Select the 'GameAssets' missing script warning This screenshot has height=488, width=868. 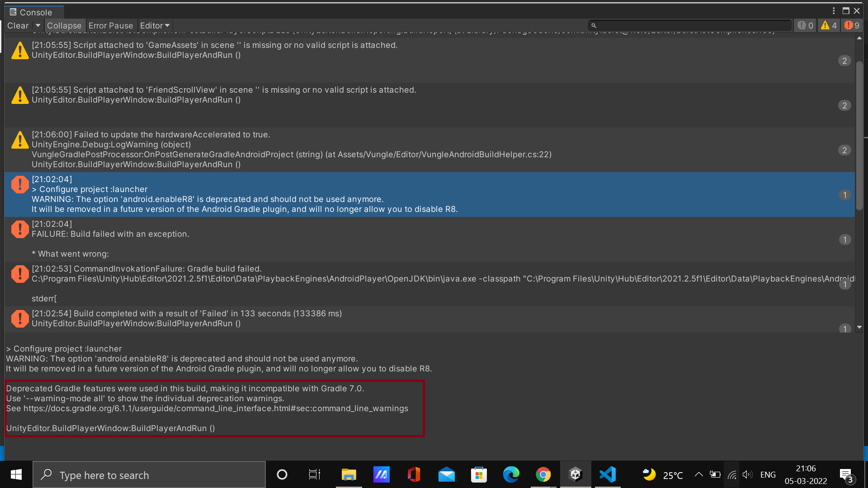[x=429, y=60]
